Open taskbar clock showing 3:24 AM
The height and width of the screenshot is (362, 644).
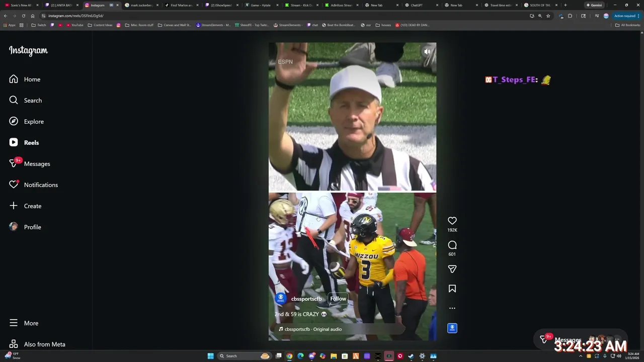(x=632, y=356)
